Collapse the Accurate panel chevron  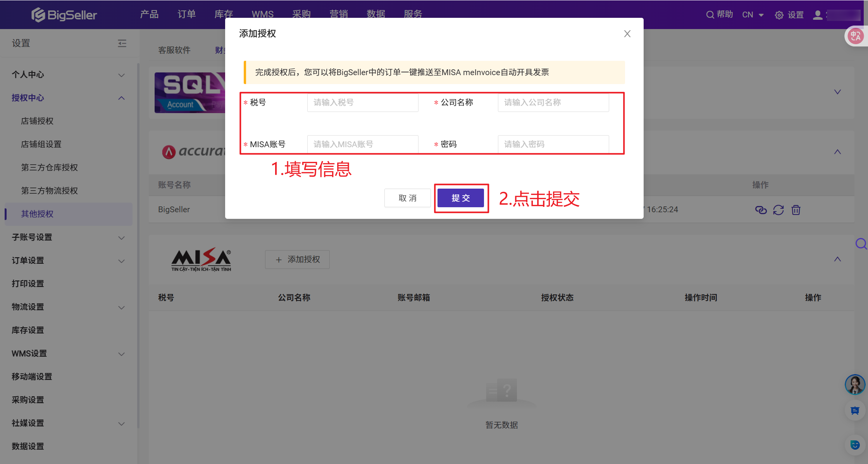pyautogui.click(x=837, y=152)
